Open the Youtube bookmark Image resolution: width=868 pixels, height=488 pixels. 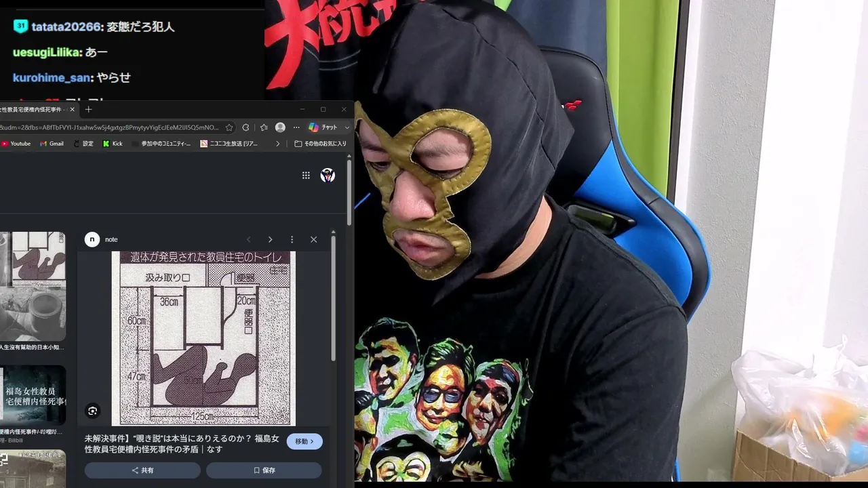point(16,144)
